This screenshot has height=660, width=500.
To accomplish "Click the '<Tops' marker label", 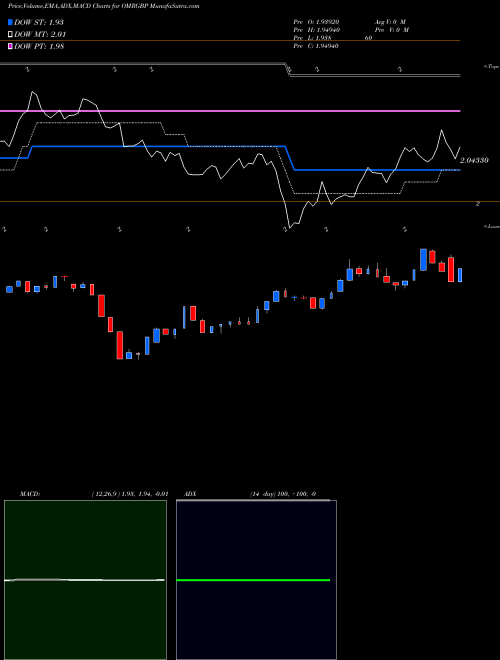I will [492, 67].
